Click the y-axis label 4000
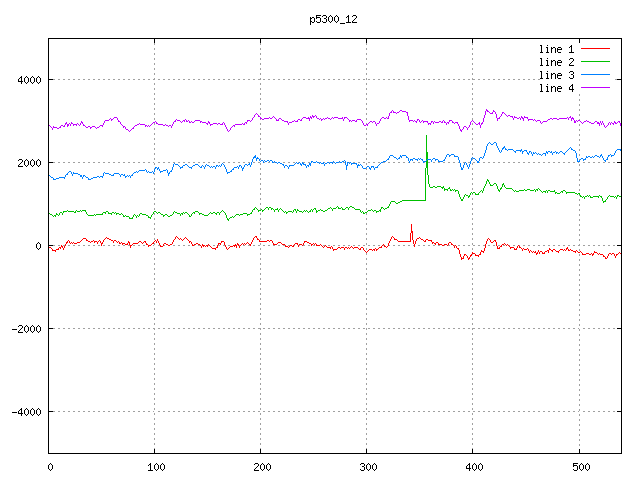 pos(29,80)
